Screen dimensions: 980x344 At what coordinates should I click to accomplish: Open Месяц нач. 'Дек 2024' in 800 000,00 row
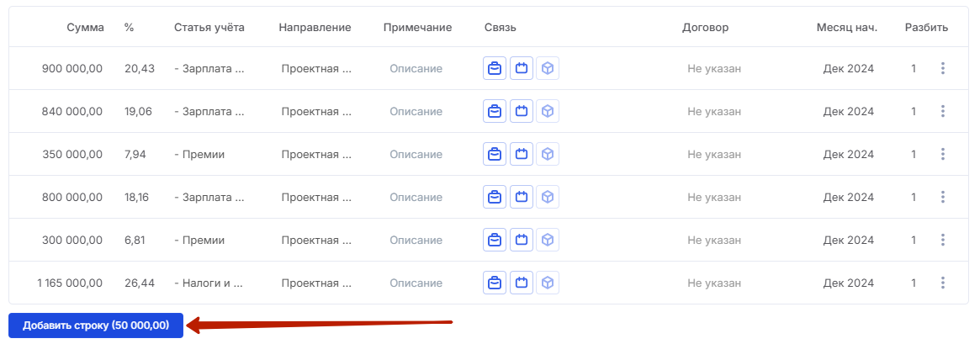[x=848, y=197]
